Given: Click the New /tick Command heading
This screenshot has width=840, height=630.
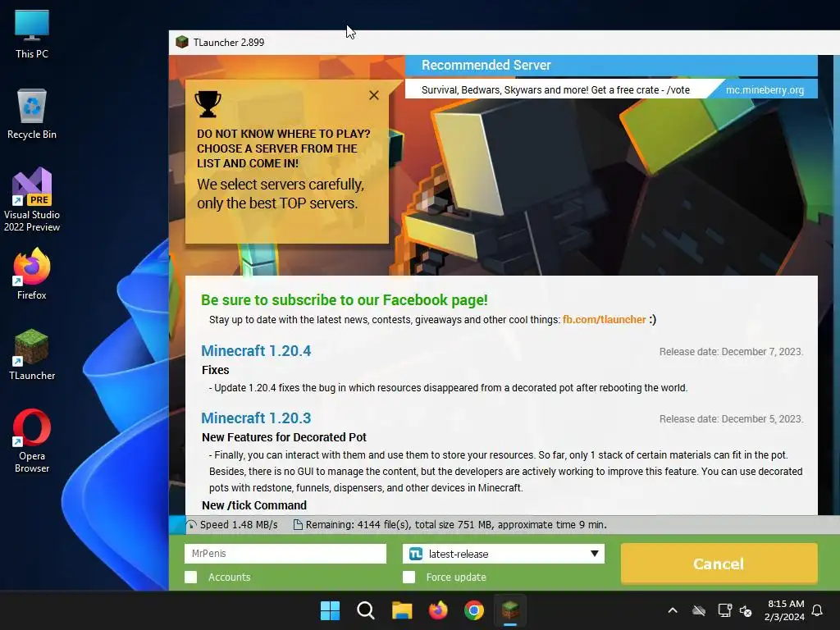Looking at the screenshot, I should (x=254, y=505).
